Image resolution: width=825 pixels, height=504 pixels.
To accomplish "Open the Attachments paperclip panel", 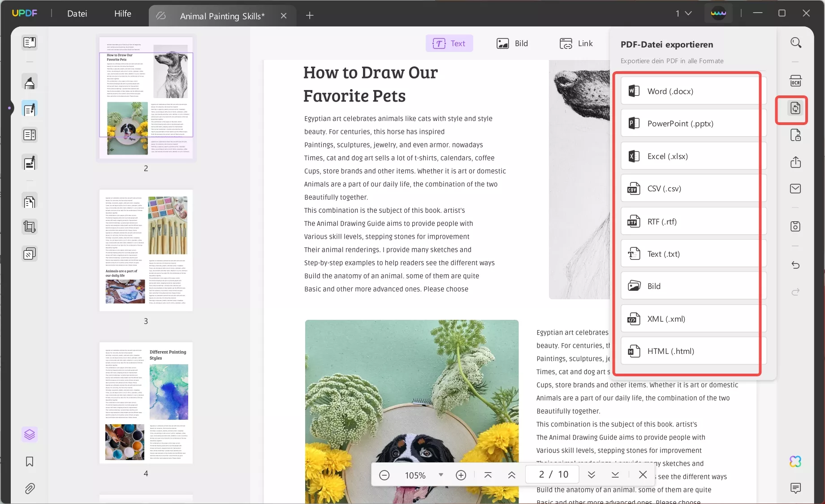I will click(30, 488).
